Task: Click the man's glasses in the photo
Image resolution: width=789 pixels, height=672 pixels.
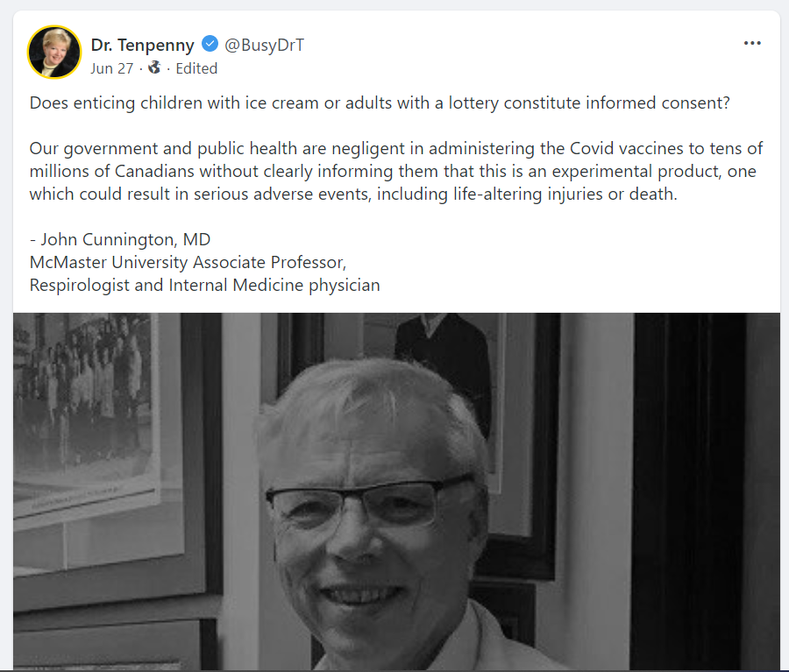Action: pyautogui.click(x=370, y=502)
